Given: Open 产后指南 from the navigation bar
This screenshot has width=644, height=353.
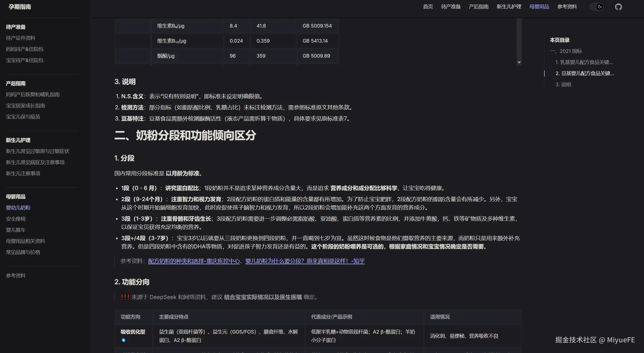Looking at the screenshot, I should [x=478, y=6].
